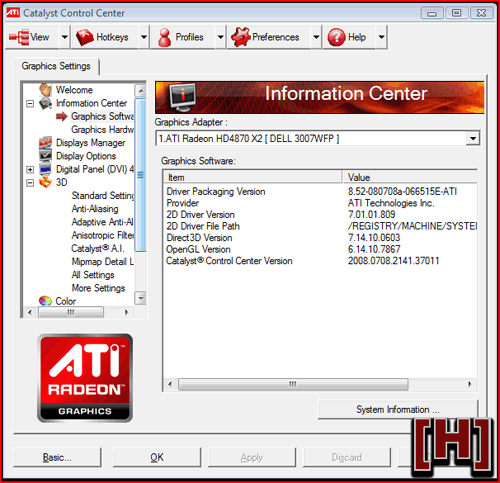Select Graphics Software tree item
The image size is (500, 483).
[x=103, y=116]
